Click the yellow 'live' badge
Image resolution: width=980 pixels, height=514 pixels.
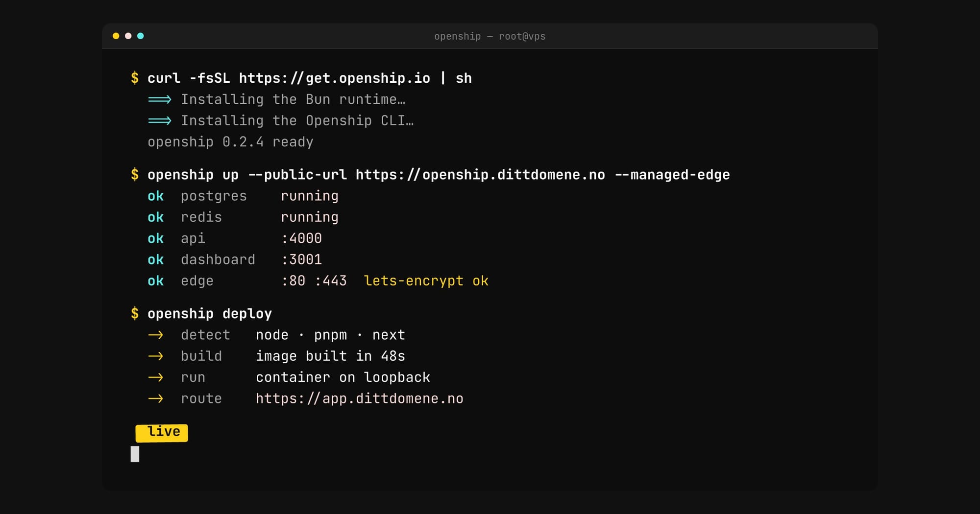pos(162,433)
